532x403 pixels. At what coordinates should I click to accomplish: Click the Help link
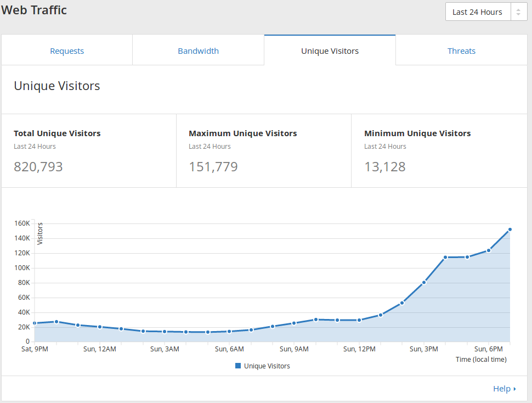pos(501,389)
